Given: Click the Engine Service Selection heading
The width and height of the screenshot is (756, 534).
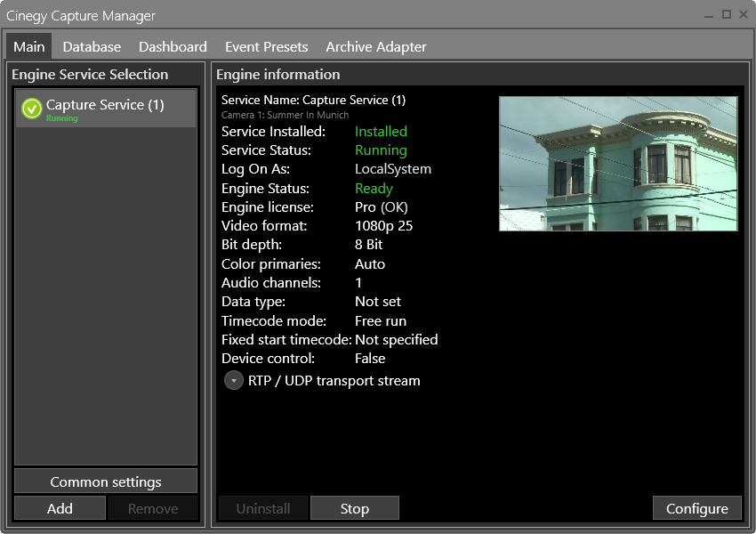Looking at the screenshot, I should click(90, 74).
